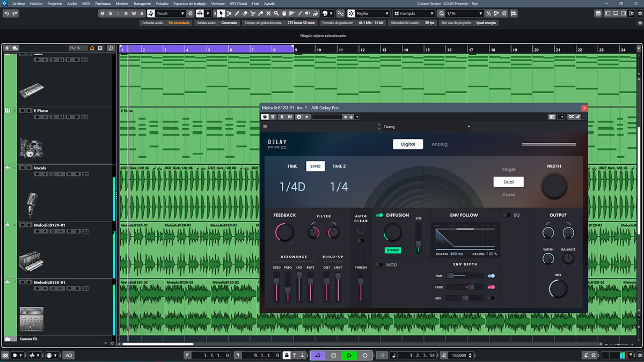Open the Rejilla snap type dropdown

point(373,14)
